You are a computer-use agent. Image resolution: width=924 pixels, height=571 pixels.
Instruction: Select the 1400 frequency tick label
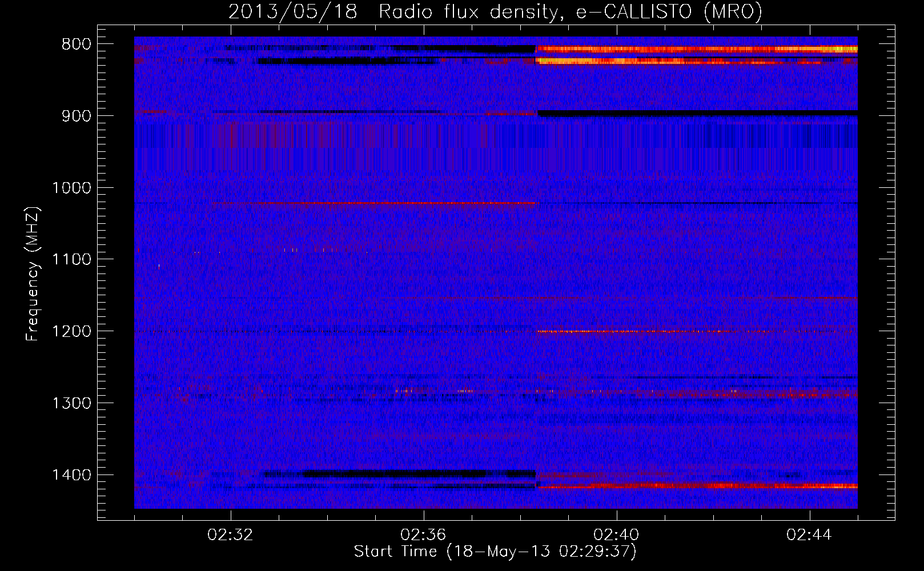tap(71, 475)
